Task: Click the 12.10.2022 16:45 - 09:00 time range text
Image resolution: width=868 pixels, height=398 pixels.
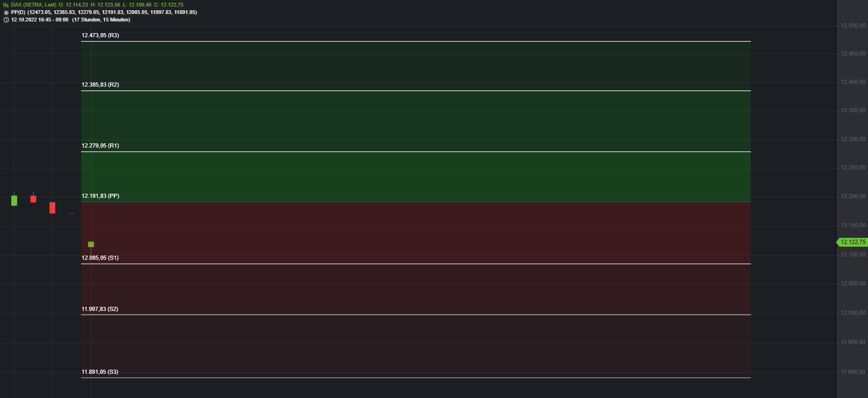Action: point(40,20)
